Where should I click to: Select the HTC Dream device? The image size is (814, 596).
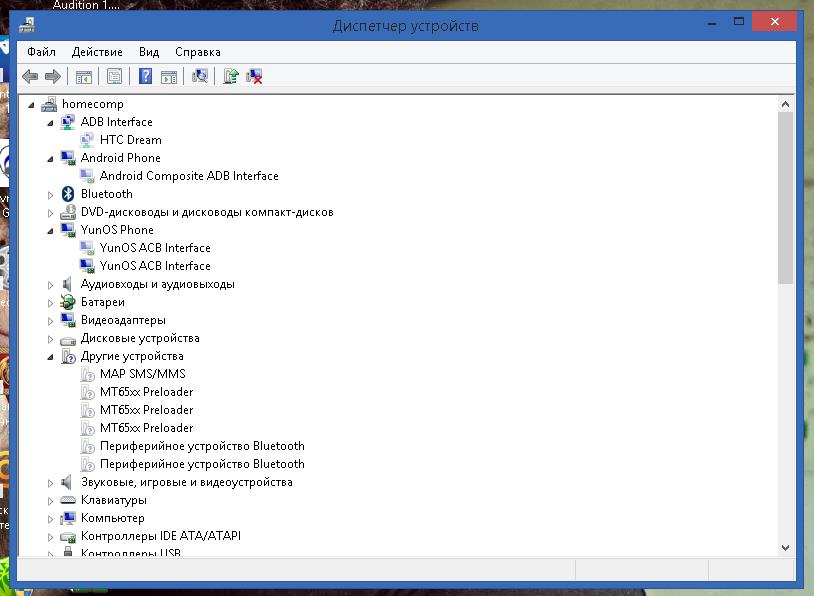tap(130, 140)
